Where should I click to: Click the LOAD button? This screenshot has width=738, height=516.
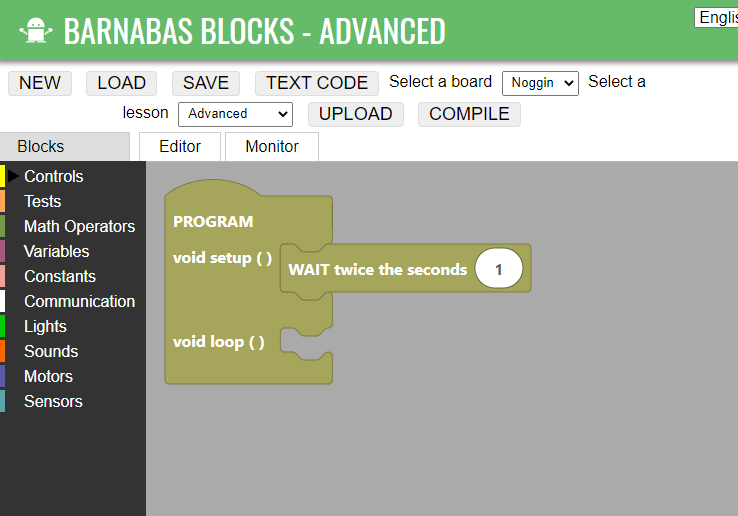point(121,83)
